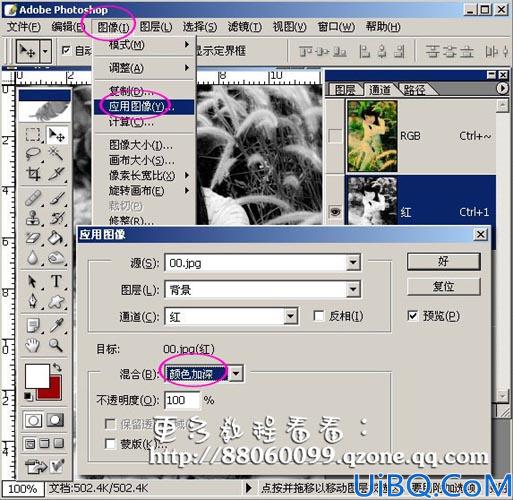The image size is (513, 500).
Task: Select the Custom Shape tool
Action: click(56, 301)
